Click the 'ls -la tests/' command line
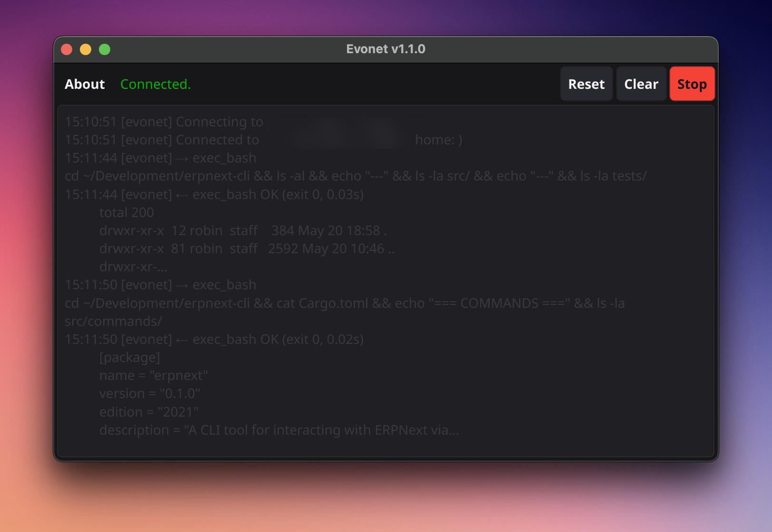 click(356, 176)
